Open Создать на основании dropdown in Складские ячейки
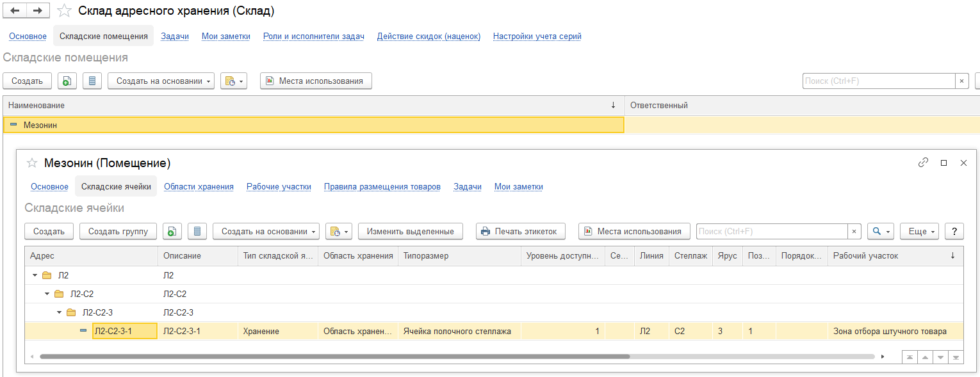This screenshot has height=377, width=980. pos(266,231)
